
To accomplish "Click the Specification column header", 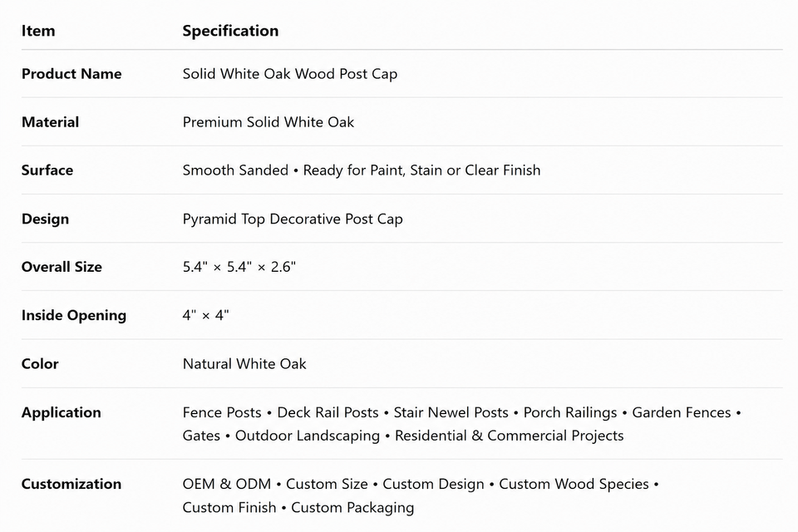I will (x=230, y=31).
